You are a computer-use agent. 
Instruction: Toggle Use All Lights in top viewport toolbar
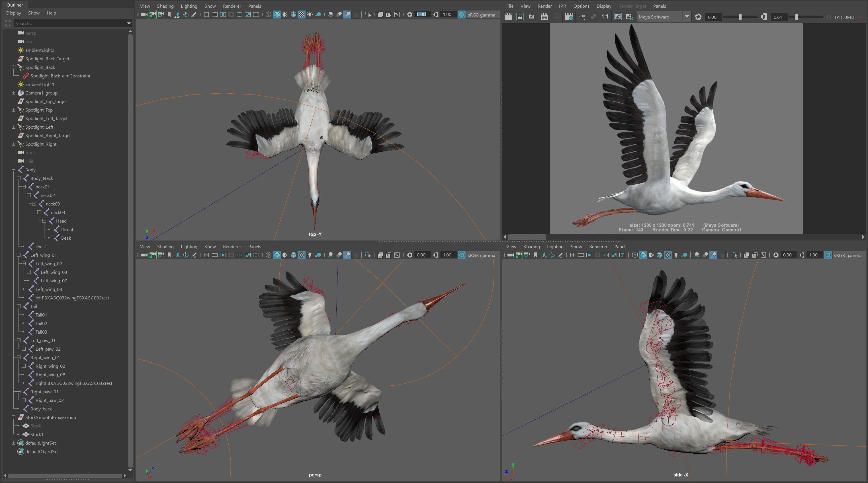point(310,15)
